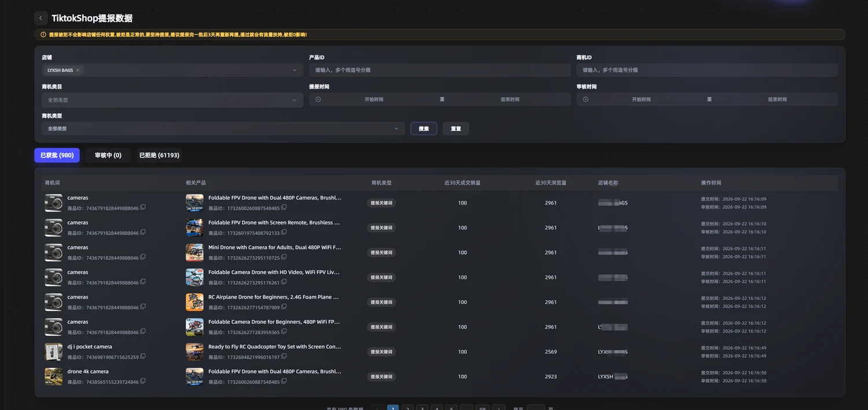
Task: Open the 审核中 (0) tab
Action: 108,156
